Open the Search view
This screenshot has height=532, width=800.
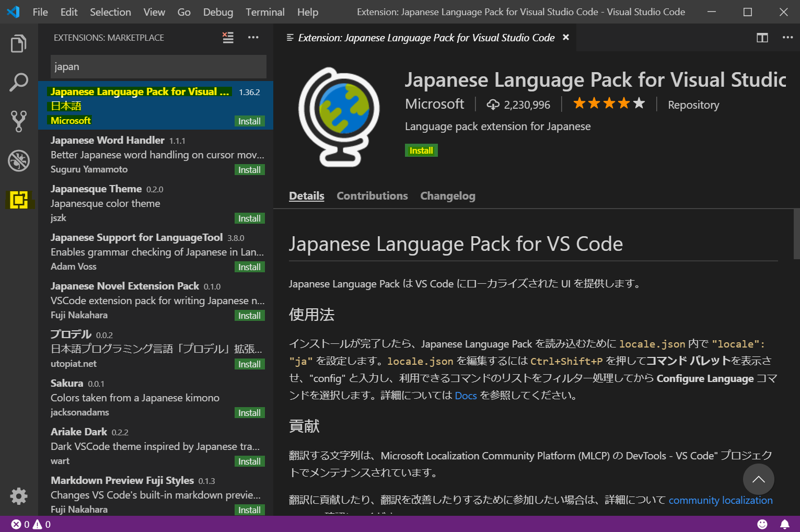click(19, 82)
